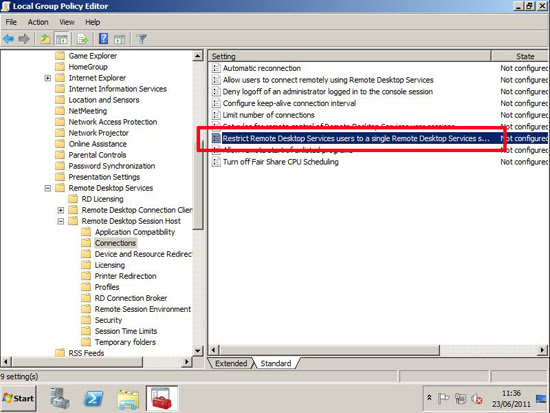Sort by State column header
Image resolution: width=550 pixels, height=413 pixels.
tap(520, 56)
